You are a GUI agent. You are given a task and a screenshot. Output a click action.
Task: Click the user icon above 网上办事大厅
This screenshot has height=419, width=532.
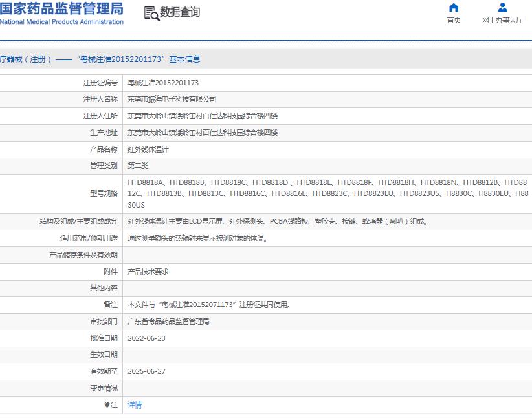click(x=502, y=8)
